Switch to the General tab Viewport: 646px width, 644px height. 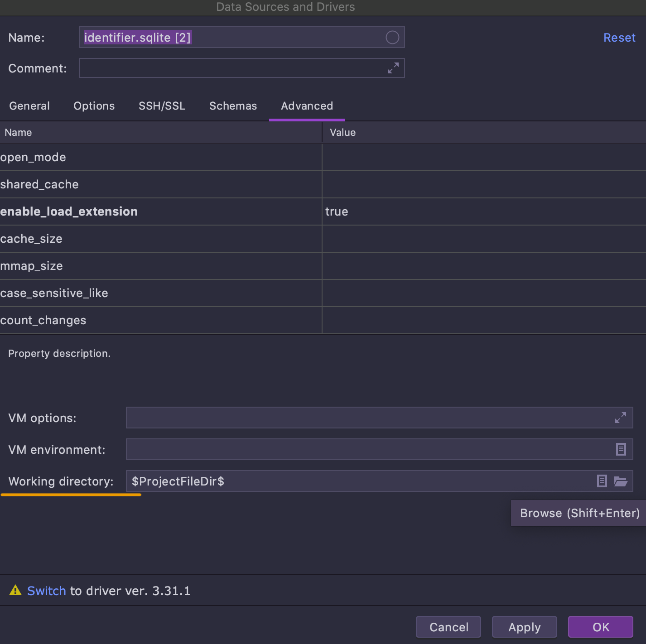click(29, 106)
